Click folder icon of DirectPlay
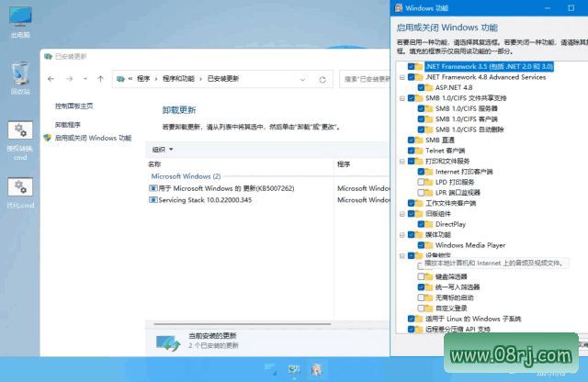Viewport: 588px width, 382px height. pos(429,224)
